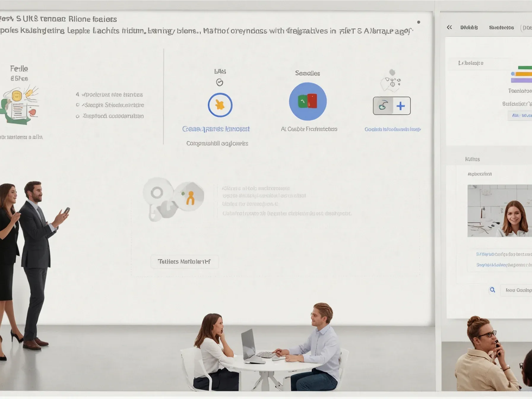Switch to the Bhdd8 tab
The image size is (532, 399).
[x=469, y=28]
